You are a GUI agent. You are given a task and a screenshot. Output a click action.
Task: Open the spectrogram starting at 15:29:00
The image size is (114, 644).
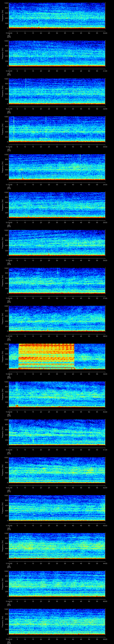(57, 16)
